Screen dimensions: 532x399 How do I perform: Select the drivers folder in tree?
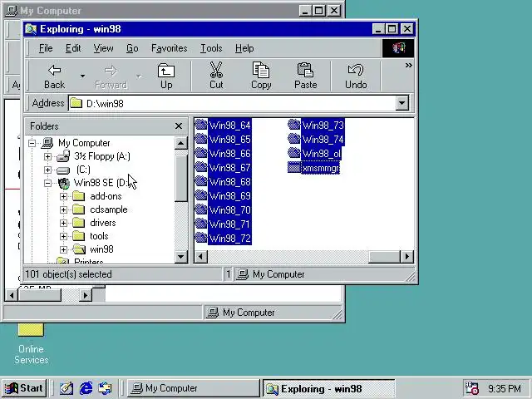pyautogui.click(x=103, y=223)
